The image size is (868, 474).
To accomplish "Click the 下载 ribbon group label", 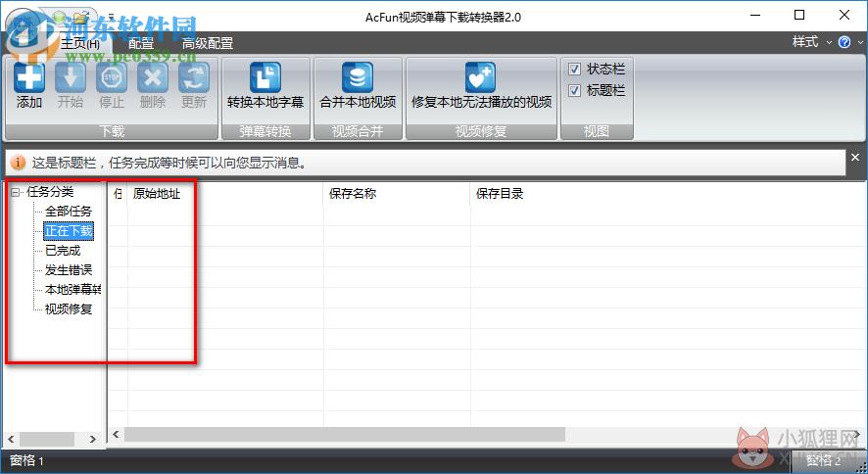I will [112, 131].
